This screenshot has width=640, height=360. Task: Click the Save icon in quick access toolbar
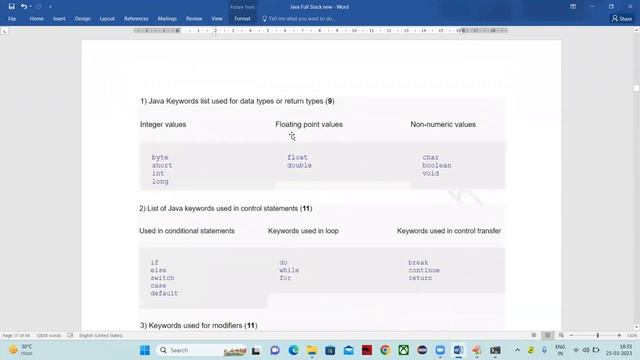[x=11, y=7]
